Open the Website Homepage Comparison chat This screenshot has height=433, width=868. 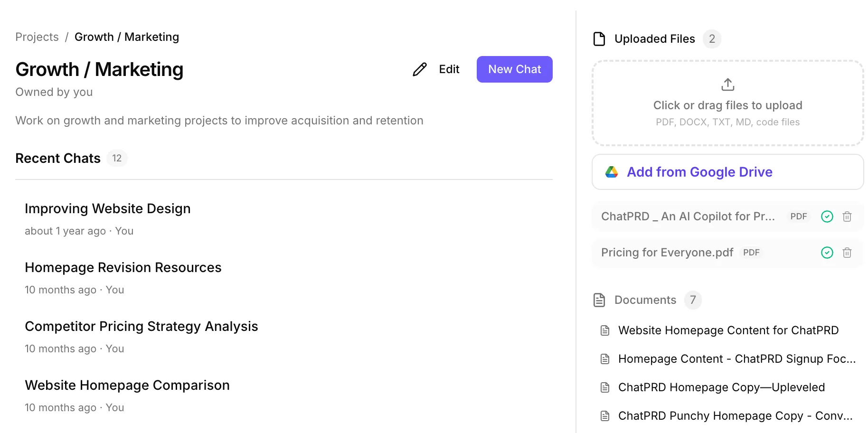127,385
